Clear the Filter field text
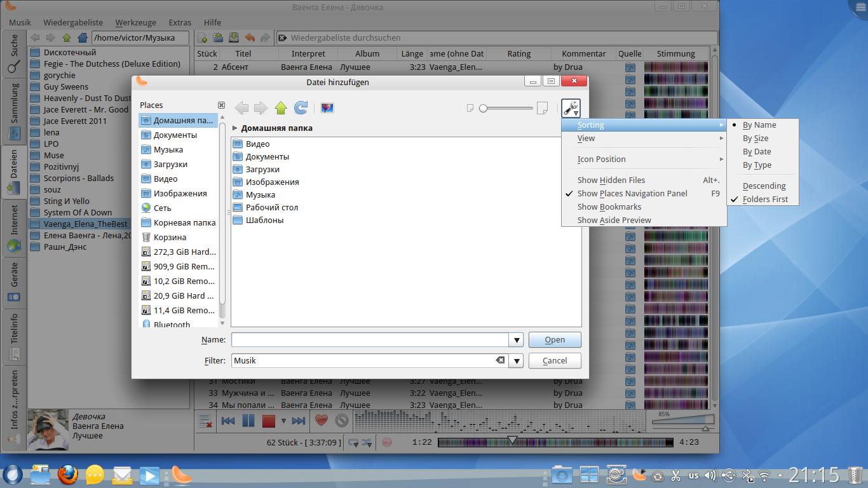Image resolution: width=868 pixels, height=488 pixels. click(500, 360)
